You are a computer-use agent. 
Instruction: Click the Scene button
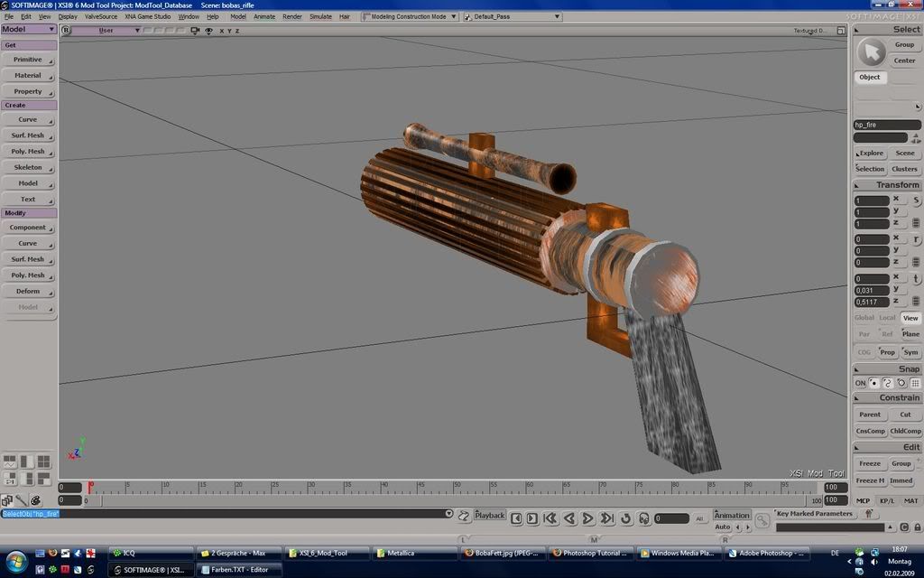point(904,154)
